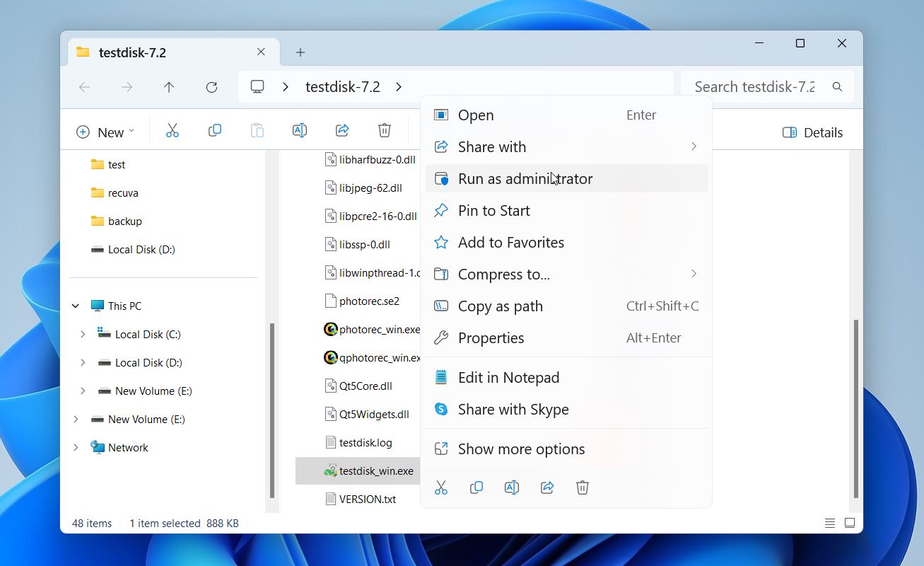Switch to large thumbnails view in status bar
This screenshot has width=924, height=566.
pyautogui.click(x=850, y=524)
